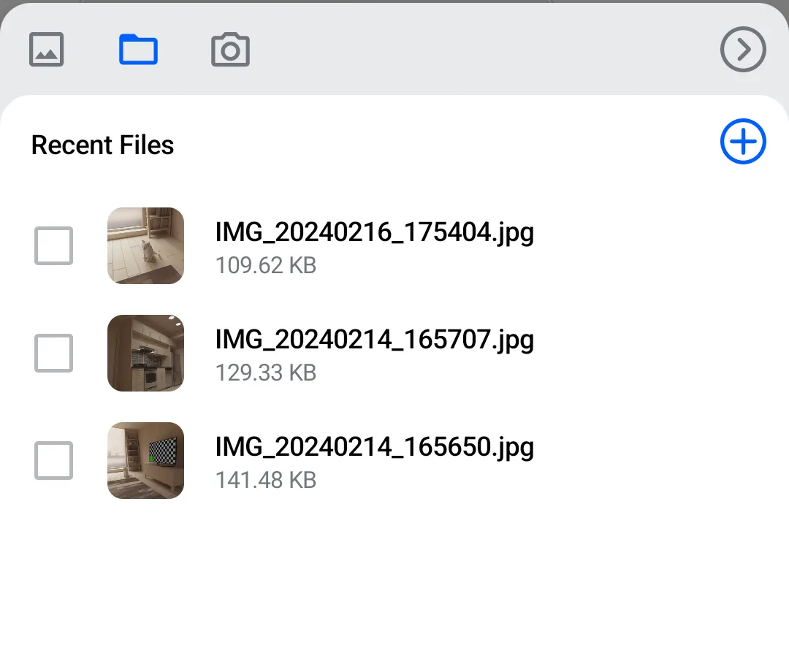Tap the blue plus icon to add files

[742, 142]
